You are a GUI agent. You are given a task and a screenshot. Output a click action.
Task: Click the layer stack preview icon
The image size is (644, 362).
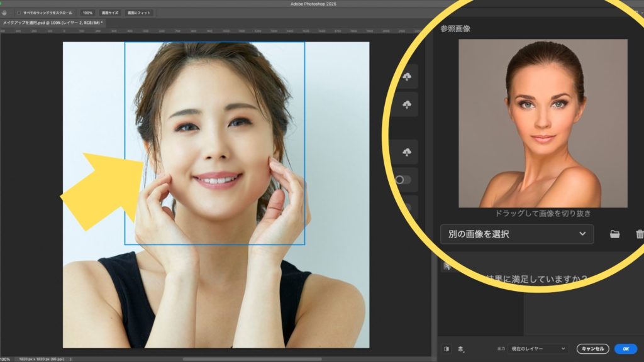pyautogui.click(x=461, y=348)
